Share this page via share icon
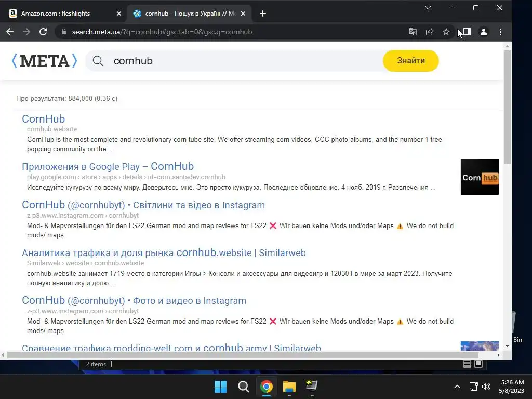This screenshot has height=399, width=532. pyautogui.click(x=430, y=32)
